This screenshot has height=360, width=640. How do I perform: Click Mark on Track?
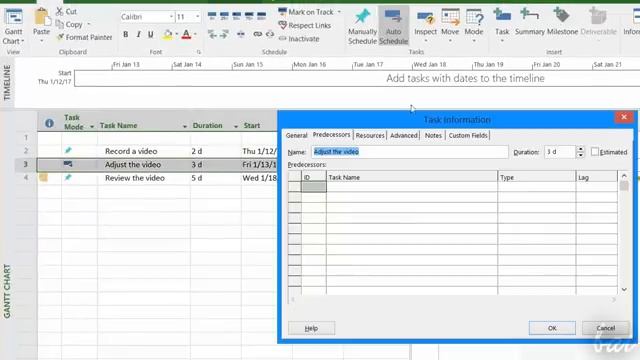pos(306,12)
